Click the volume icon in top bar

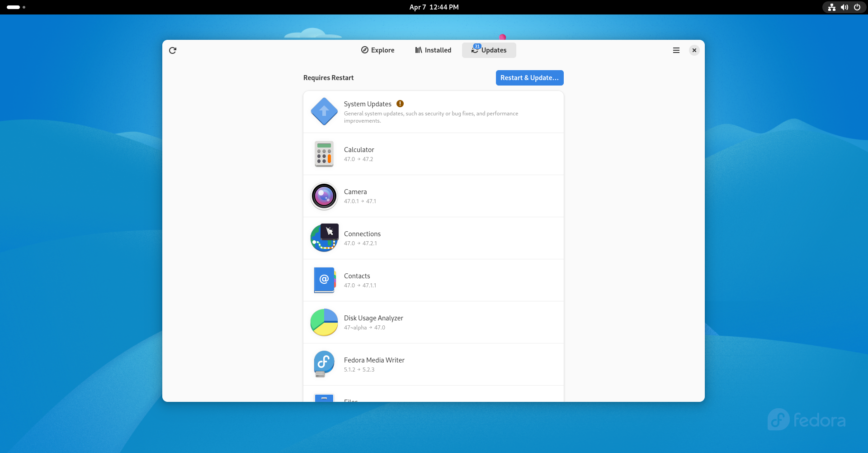(x=844, y=7)
